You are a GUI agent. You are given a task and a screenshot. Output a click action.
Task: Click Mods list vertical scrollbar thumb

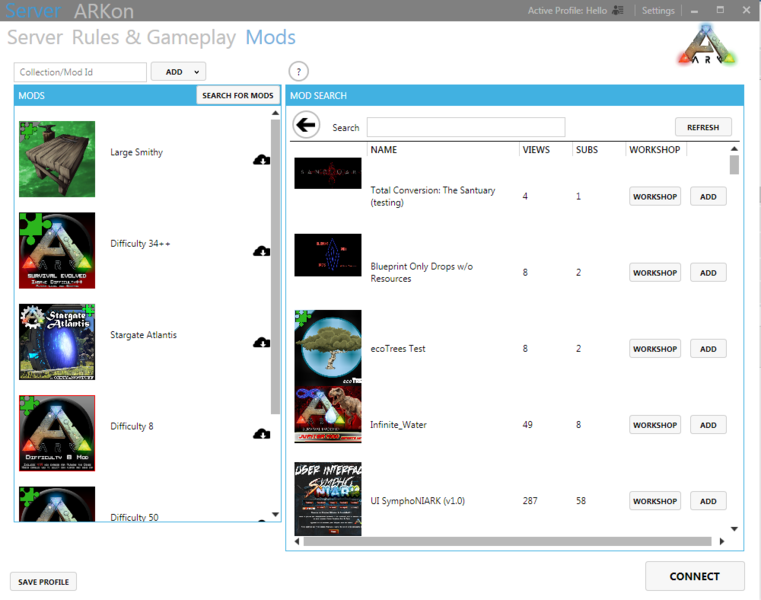tap(275, 267)
